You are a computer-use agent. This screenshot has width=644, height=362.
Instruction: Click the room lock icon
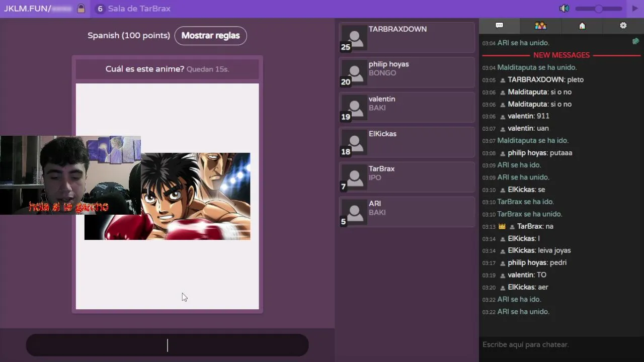(81, 9)
